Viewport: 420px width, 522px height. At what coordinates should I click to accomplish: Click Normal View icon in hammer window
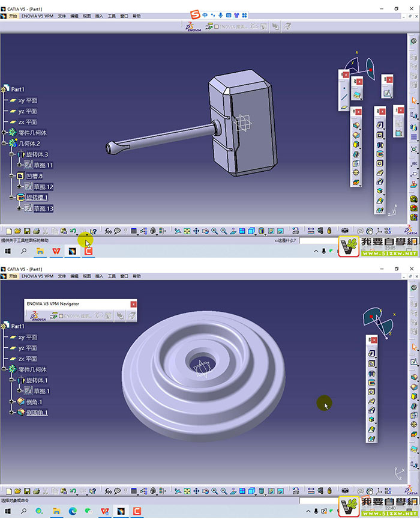[x=233, y=231]
